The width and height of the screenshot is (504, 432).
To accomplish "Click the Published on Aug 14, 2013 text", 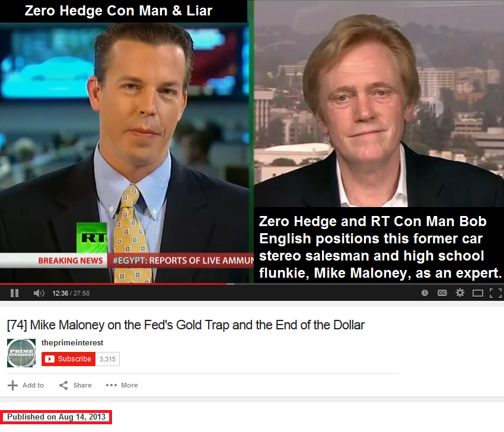I will [x=56, y=417].
